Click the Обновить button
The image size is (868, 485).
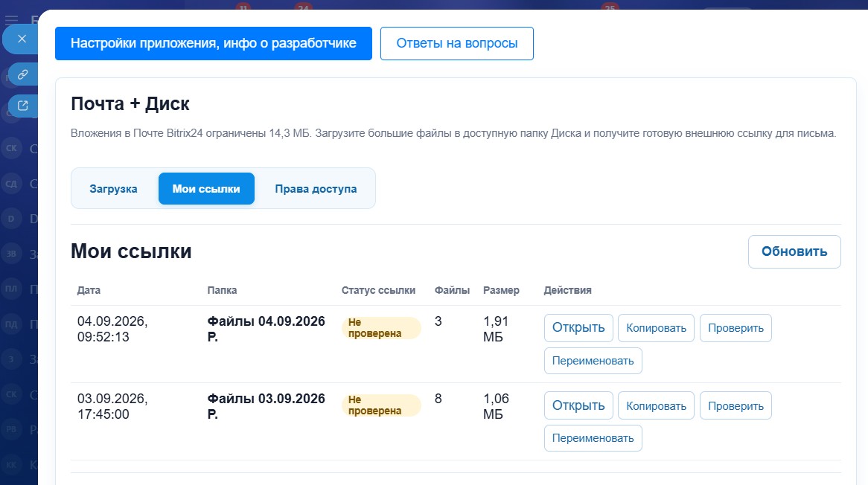click(x=794, y=251)
